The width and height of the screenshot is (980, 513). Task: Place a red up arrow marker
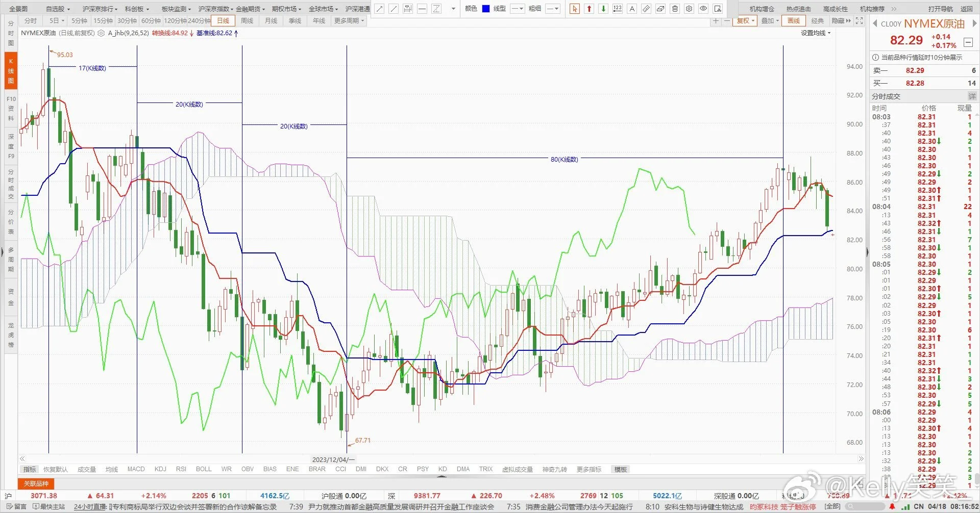(x=589, y=9)
